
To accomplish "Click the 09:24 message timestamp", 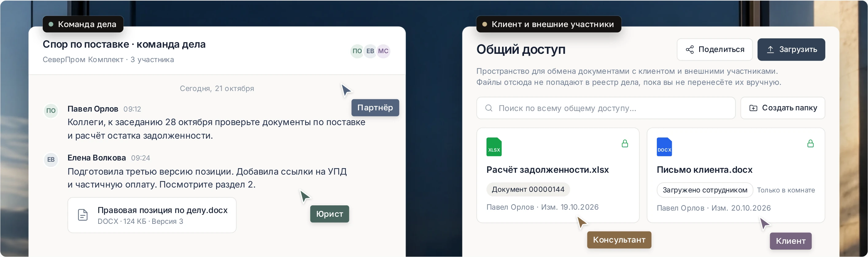I will 141,158.
